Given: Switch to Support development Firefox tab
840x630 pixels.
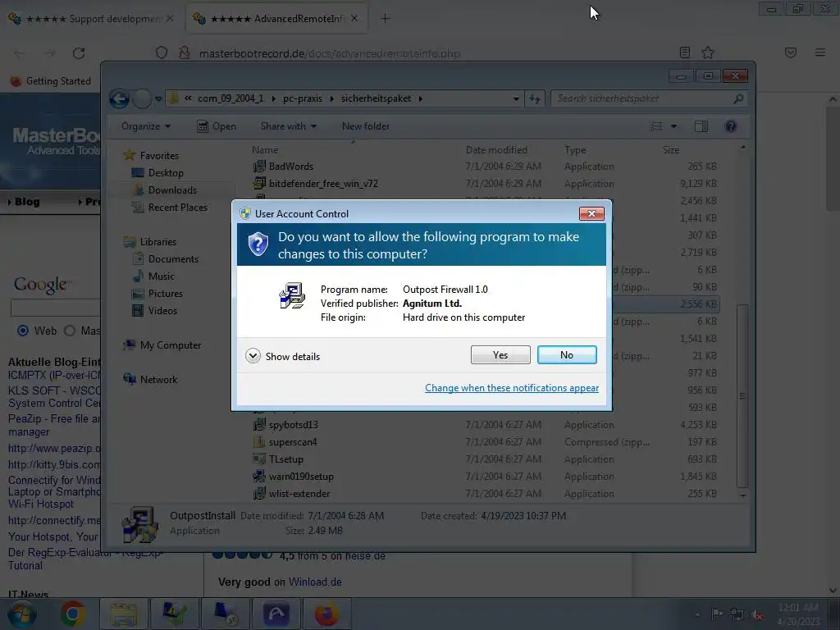Looking at the screenshot, I should 93,19.
